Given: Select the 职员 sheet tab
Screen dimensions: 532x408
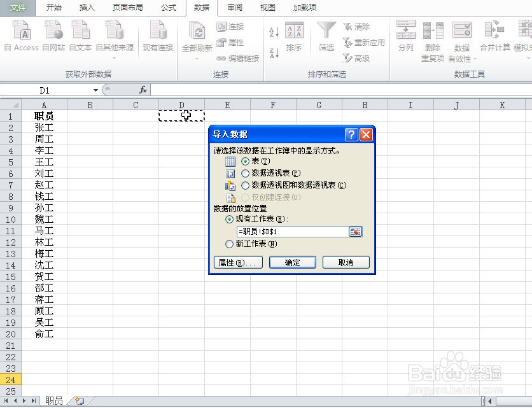Looking at the screenshot, I should click(53, 399).
